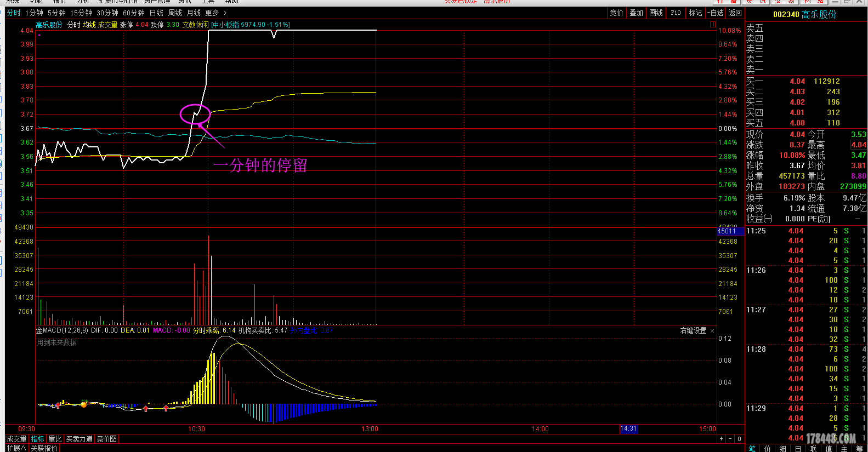868x452 pixels.
Task: Click the 竞价 toolbar button
Action: click(616, 13)
